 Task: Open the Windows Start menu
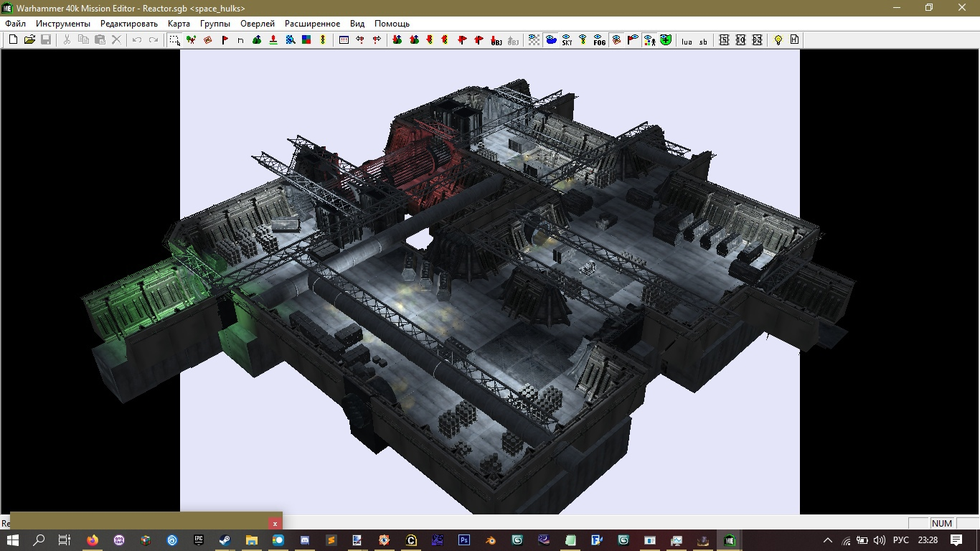[x=12, y=540]
